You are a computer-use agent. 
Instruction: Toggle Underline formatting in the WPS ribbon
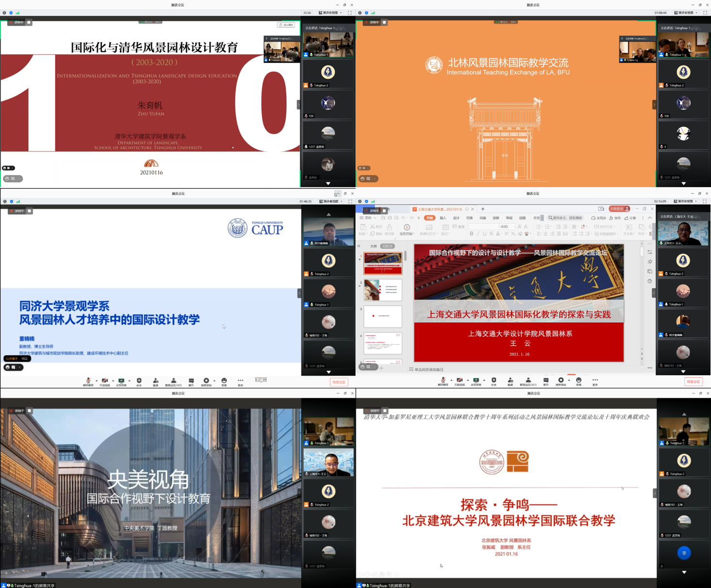point(485,234)
